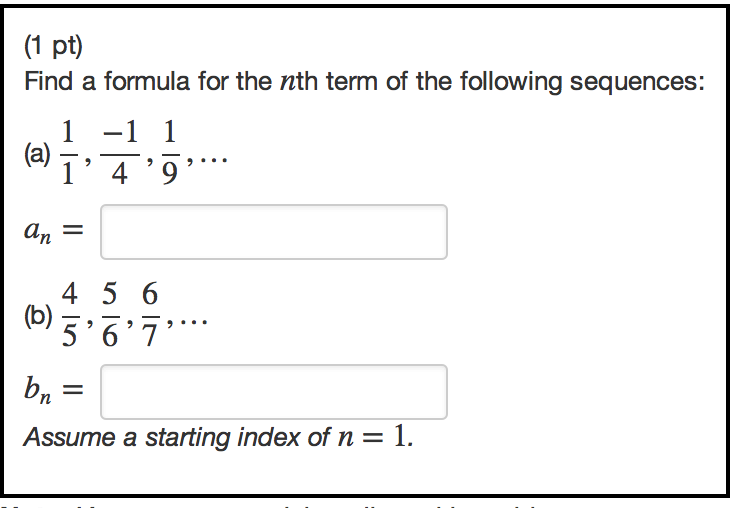Click the fraction 4 over 5
Screen dimensions: 742x508
coord(70,315)
